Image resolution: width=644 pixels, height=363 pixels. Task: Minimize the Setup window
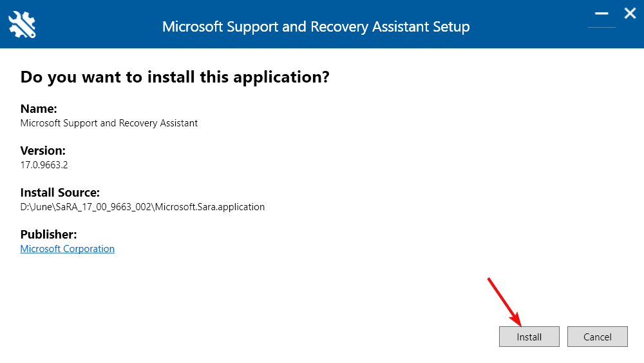pos(601,14)
